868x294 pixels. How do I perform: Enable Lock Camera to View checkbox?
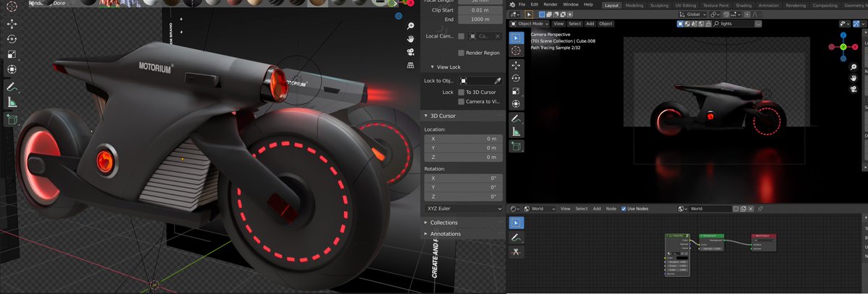click(461, 102)
